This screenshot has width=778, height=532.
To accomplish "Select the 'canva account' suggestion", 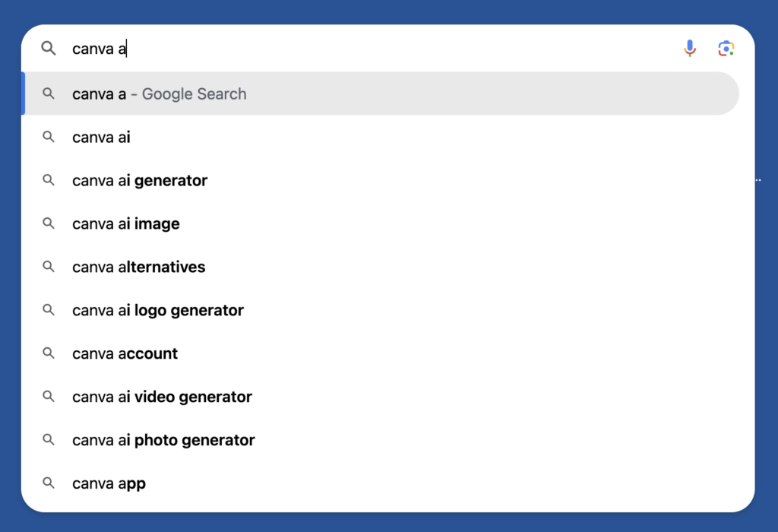I will coord(125,353).
